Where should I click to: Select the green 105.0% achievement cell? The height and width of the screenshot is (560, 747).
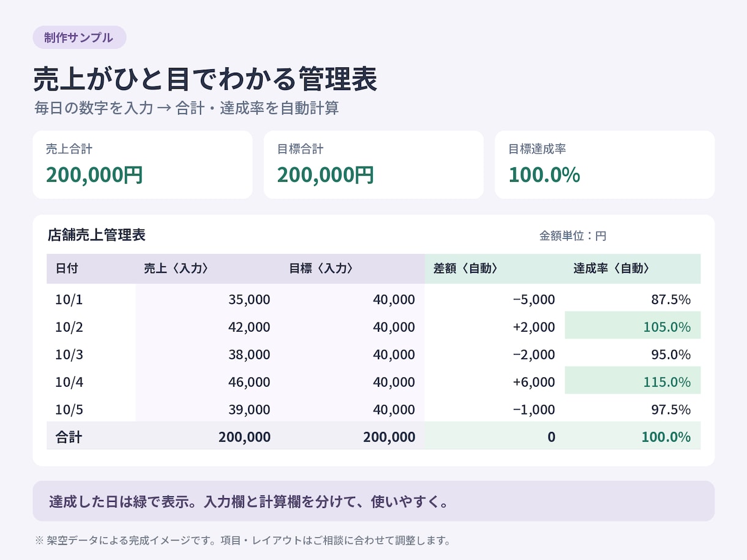pyautogui.click(x=633, y=325)
